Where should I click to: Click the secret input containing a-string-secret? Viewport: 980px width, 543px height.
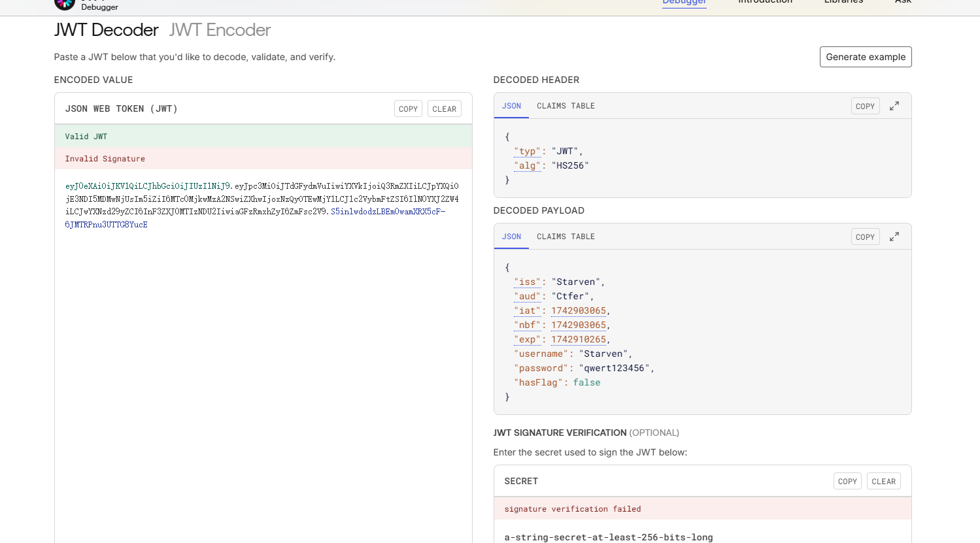tap(608, 537)
